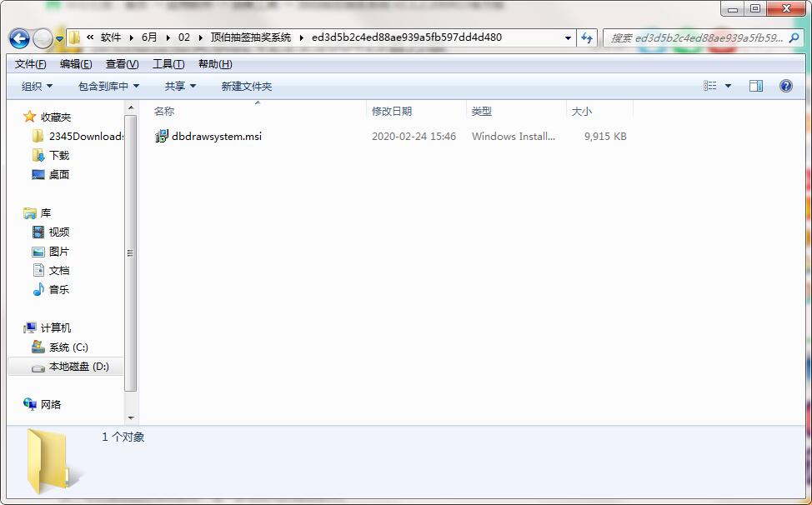812x505 pixels.
Task: Click the 网络 network icon
Action: pyautogui.click(x=30, y=404)
